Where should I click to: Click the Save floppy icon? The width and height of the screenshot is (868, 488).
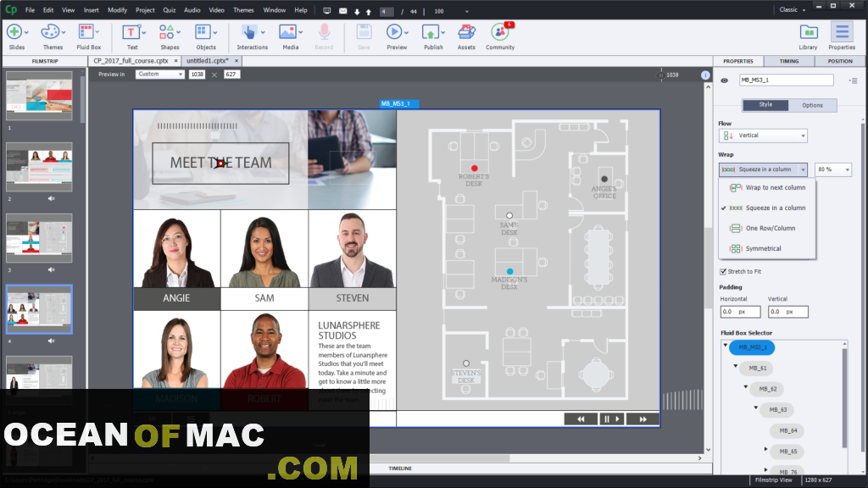tap(364, 32)
